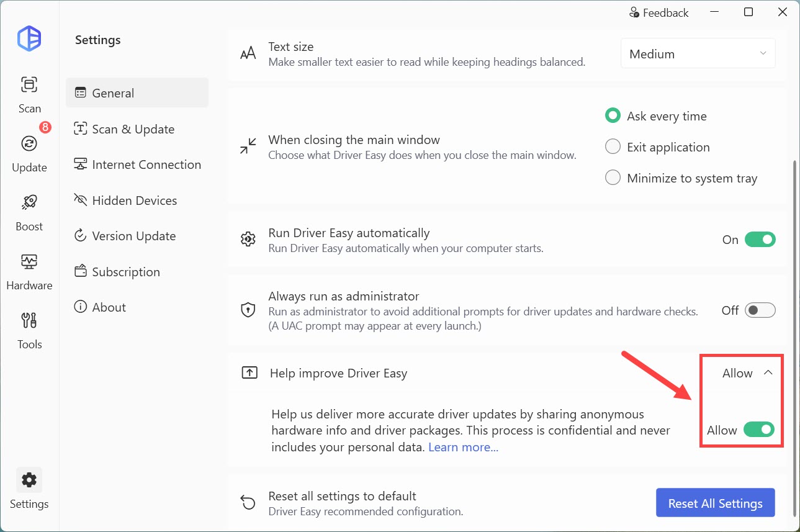Switch off the Help improve Allow toggle

760,430
